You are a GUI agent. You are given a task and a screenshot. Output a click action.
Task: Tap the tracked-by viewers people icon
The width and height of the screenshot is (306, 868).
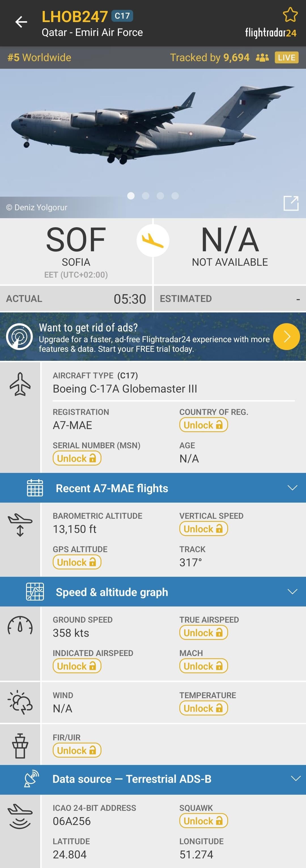(x=262, y=58)
